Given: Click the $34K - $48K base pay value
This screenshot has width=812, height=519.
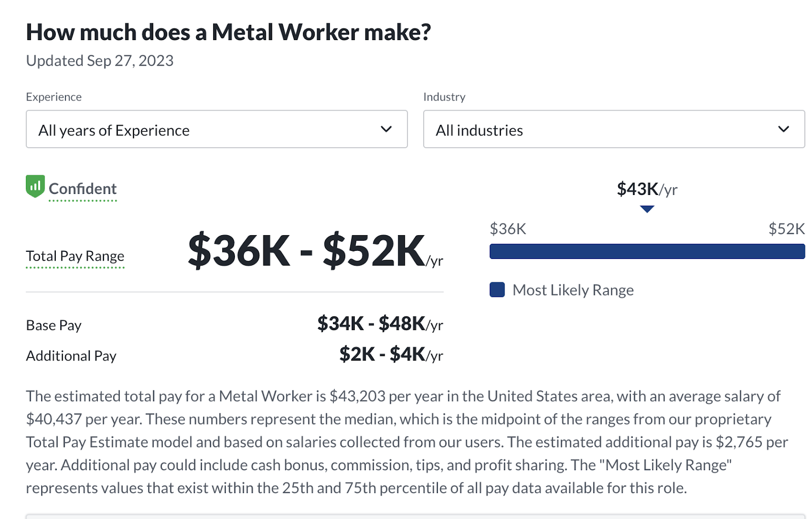Looking at the screenshot, I should 380,323.
